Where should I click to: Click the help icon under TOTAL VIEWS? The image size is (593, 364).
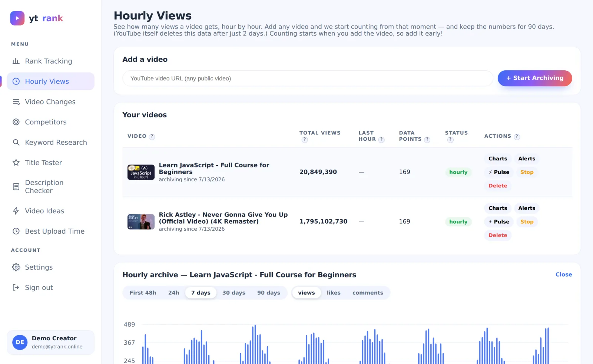(x=305, y=140)
